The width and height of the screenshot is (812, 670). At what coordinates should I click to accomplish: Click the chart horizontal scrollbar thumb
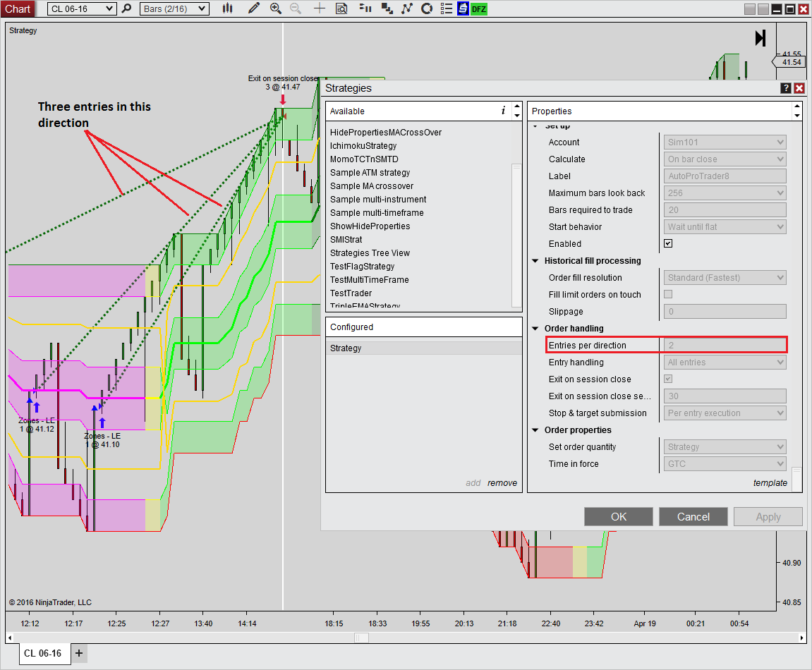point(361,638)
